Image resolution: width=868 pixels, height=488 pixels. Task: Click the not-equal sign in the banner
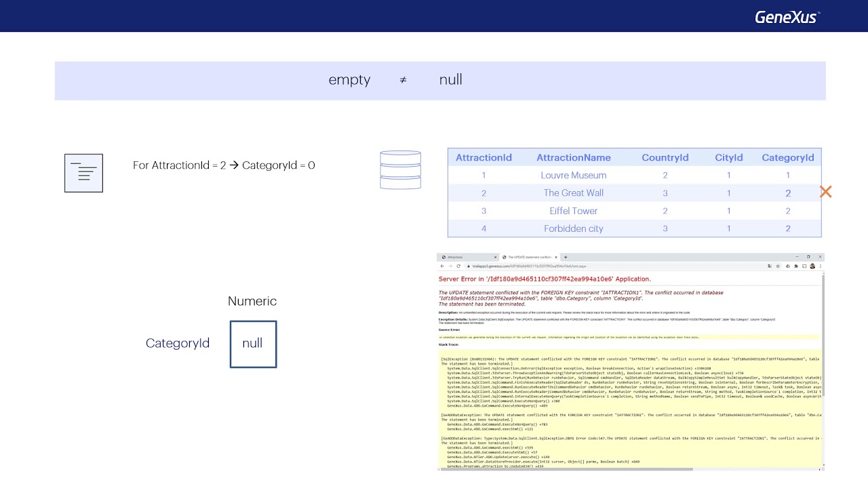point(403,80)
